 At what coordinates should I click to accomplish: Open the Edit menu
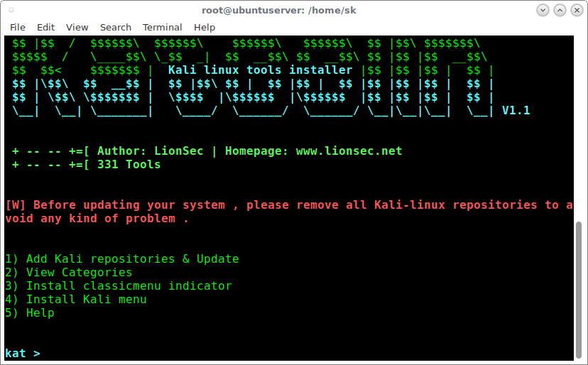pos(45,28)
